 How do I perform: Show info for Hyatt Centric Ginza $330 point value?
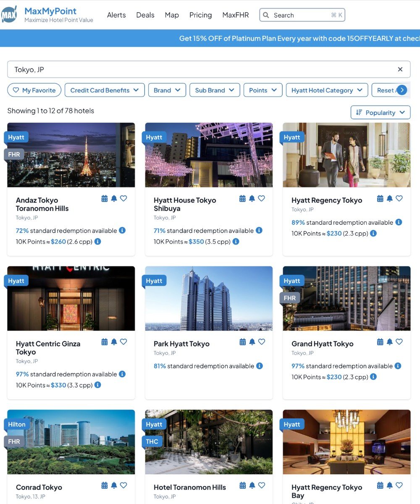(x=97, y=385)
